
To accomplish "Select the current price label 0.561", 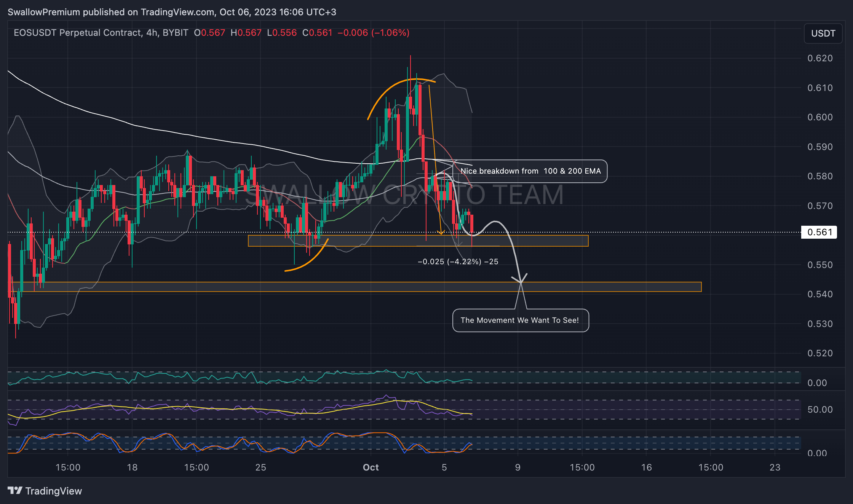I will tap(819, 232).
